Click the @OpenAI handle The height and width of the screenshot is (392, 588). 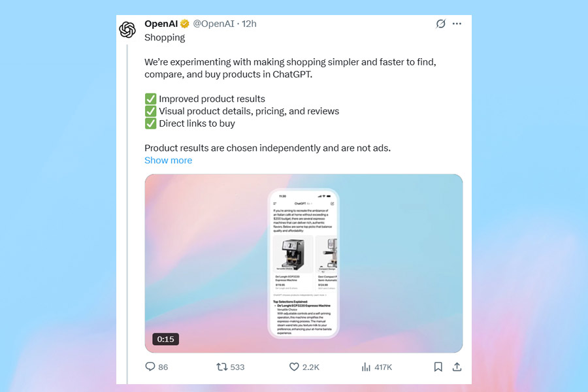click(x=214, y=24)
